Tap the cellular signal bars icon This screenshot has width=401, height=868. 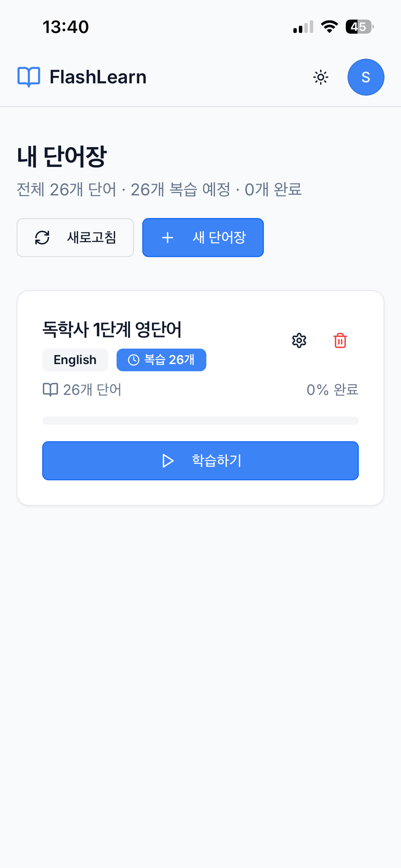click(303, 27)
